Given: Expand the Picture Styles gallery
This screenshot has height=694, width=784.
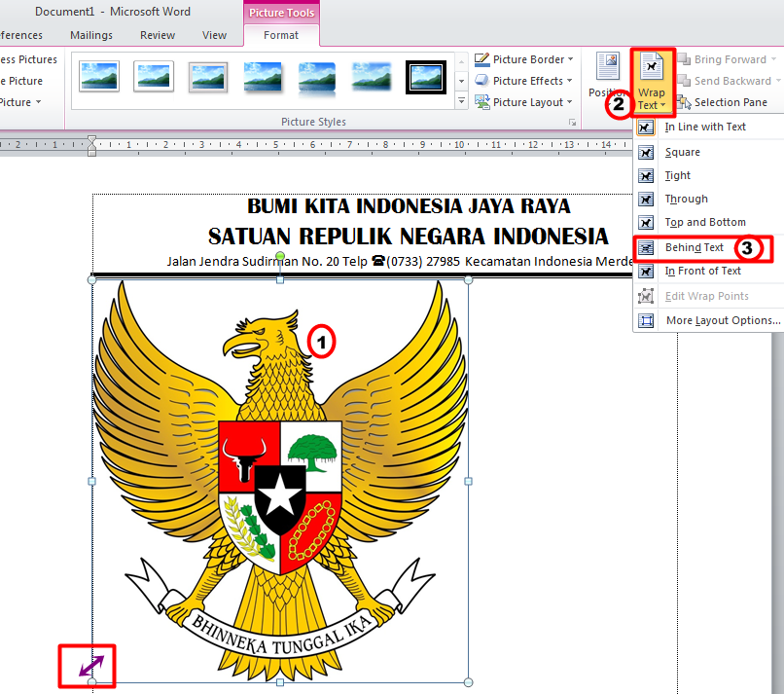Looking at the screenshot, I should (x=460, y=98).
